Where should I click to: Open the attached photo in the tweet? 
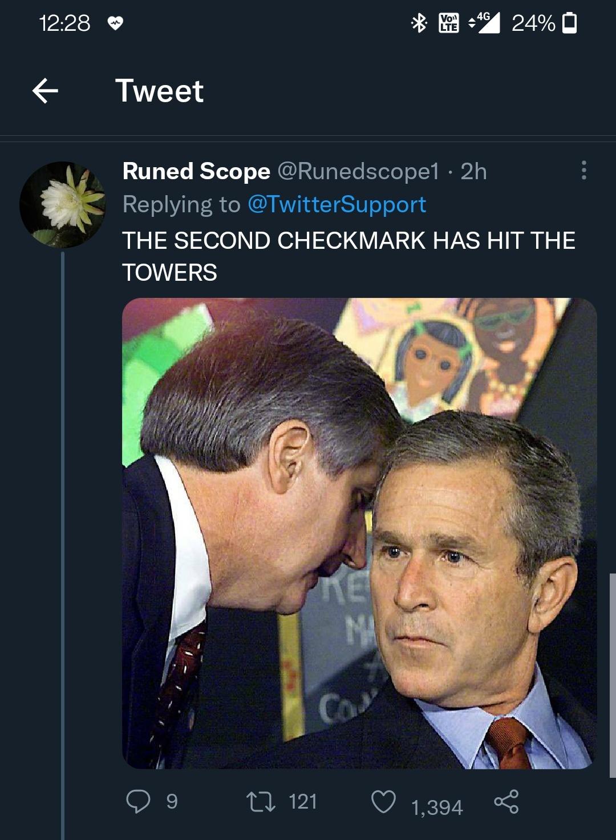[359, 533]
